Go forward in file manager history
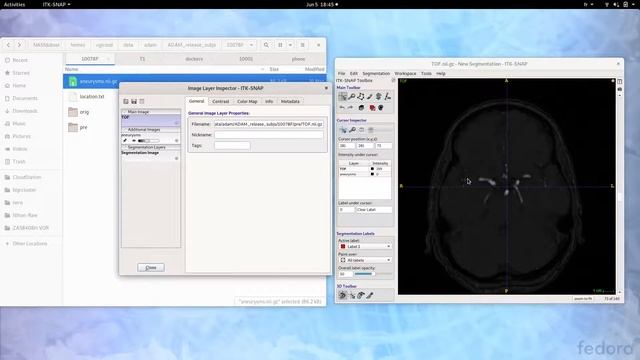This screenshot has height=360, width=640. pos(19,45)
